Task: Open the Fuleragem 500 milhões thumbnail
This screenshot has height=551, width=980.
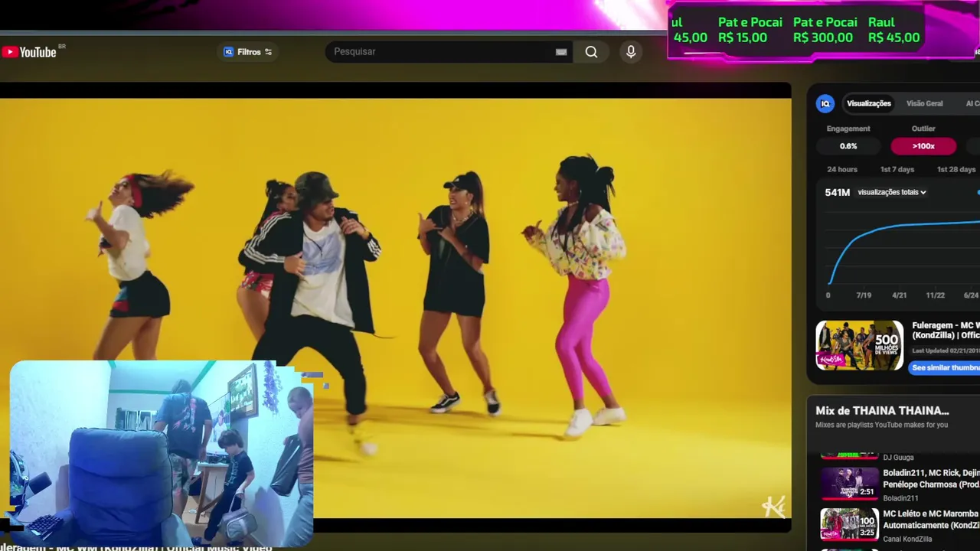Action: tap(859, 345)
